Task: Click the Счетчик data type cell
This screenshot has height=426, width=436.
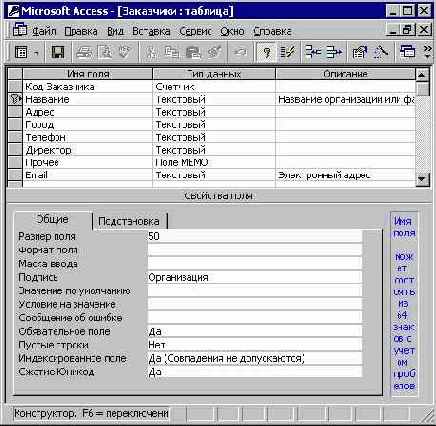Action: 214,87
